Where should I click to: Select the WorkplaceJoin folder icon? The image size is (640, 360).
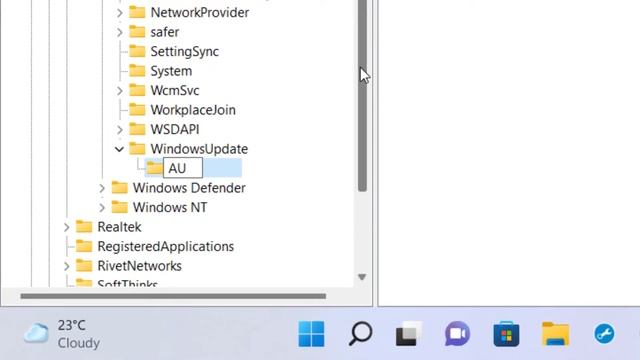point(137,109)
